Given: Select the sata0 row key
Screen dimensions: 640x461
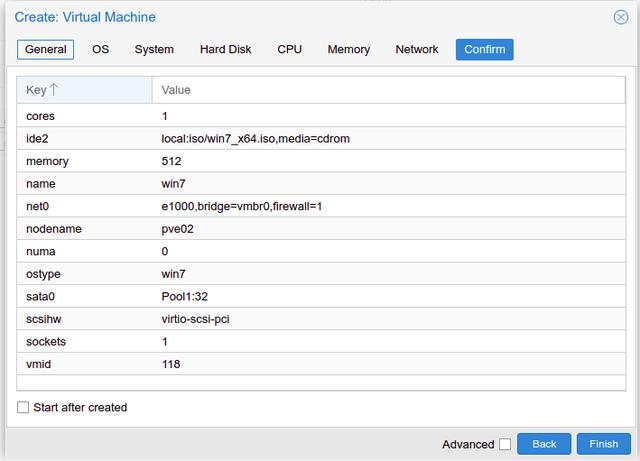Looking at the screenshot, I should 40,296.
